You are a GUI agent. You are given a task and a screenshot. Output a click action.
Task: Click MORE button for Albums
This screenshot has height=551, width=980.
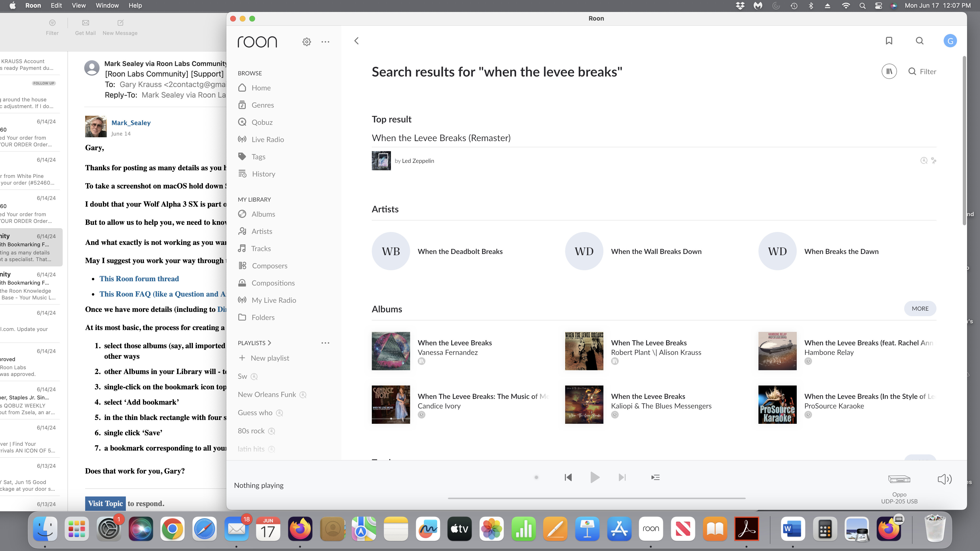coord(920,309)
